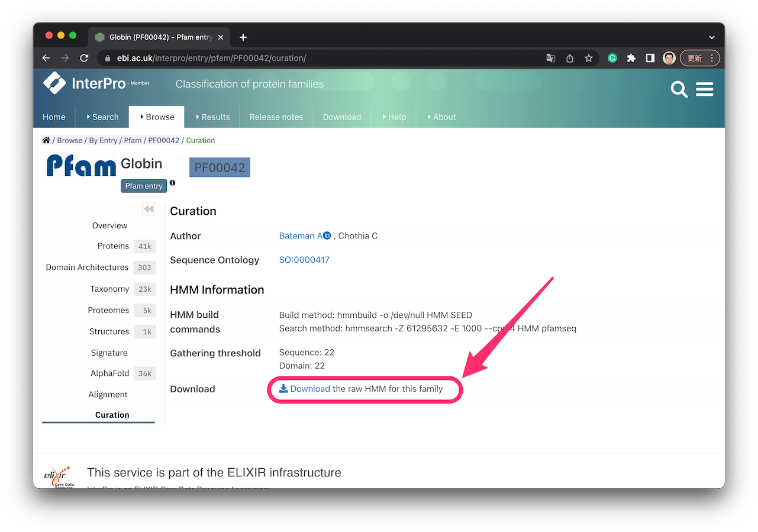Open the hamburger menu icon
Viewport: 758px width, 532px height.
[x=704, y=89]
